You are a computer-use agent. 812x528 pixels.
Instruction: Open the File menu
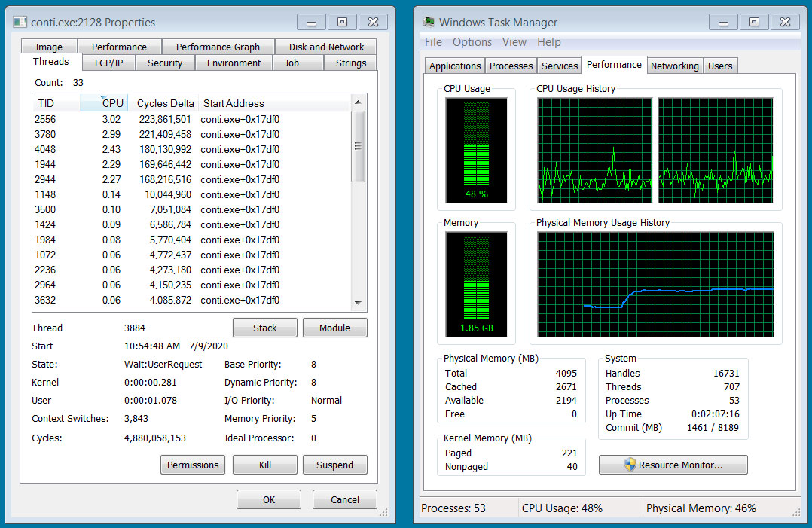[x=433, y=42]
